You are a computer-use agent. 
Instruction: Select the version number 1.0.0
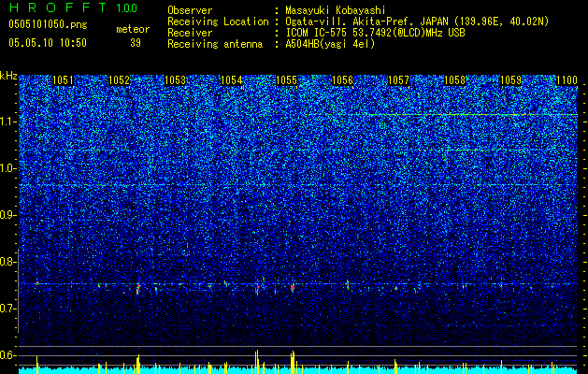pyautogui.click(x=126, y=7)
